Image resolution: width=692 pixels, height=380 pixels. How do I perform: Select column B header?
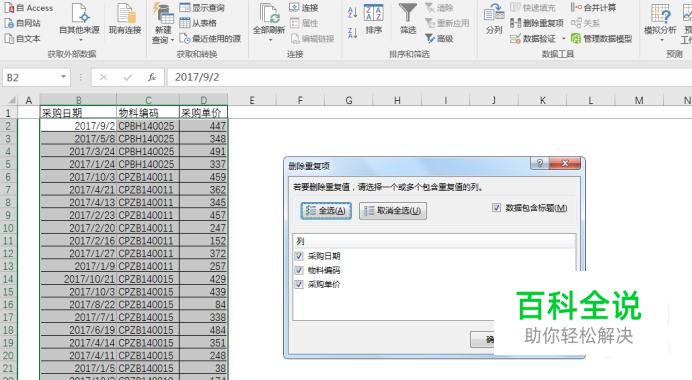pos(78,100)
